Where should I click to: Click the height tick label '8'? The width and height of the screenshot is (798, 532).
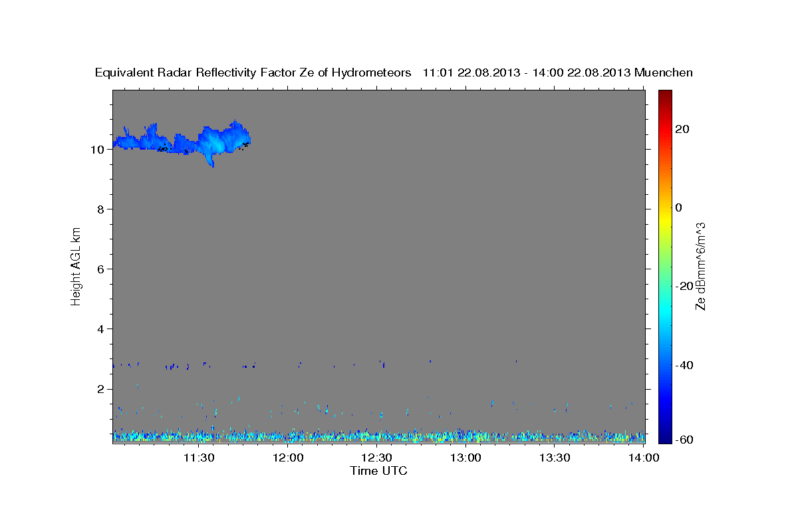pyautogui.click(x=100, y=209)
